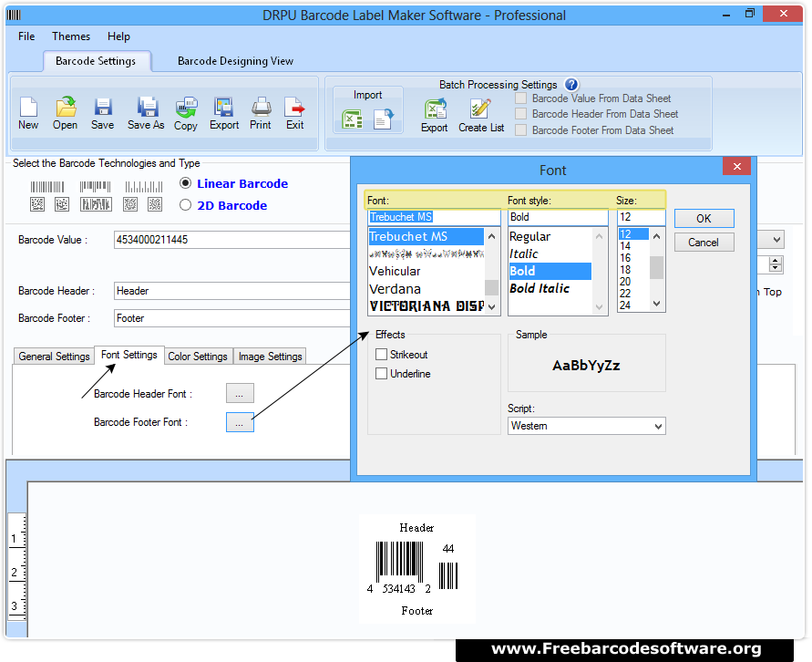Confirm the font with OK
The width and height of the screenshot is (812, 662).
coord(704,219)
